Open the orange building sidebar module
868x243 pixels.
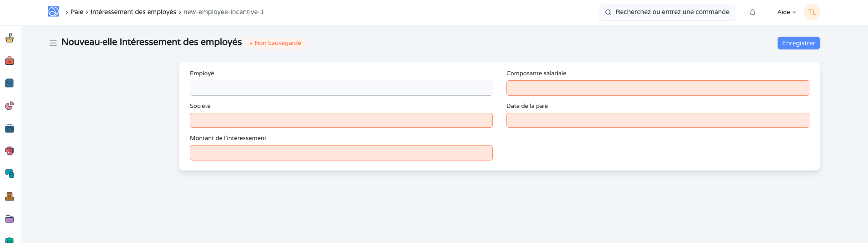click(10, 196)
